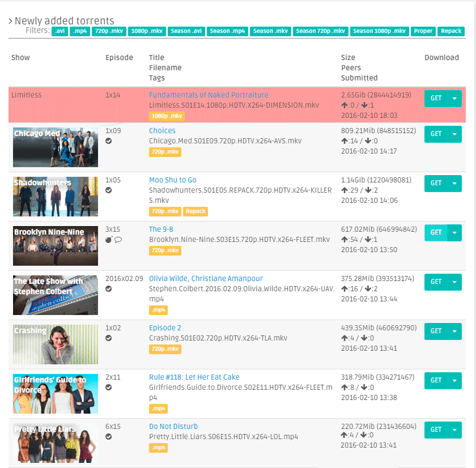Open the Episode 2 link
Screen dimensions: 476x468
(x=165, y=328)
